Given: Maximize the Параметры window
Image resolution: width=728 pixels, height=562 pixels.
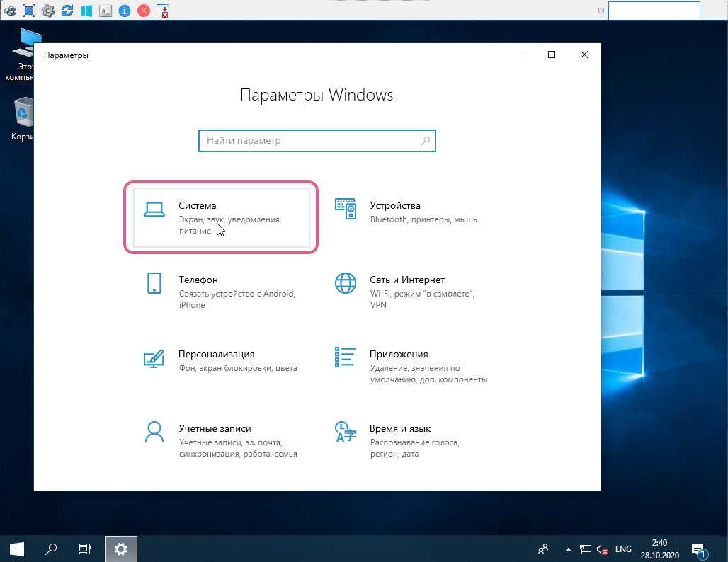Looking at the screenshot, I should pyautogui.click(x=552, y=55).
